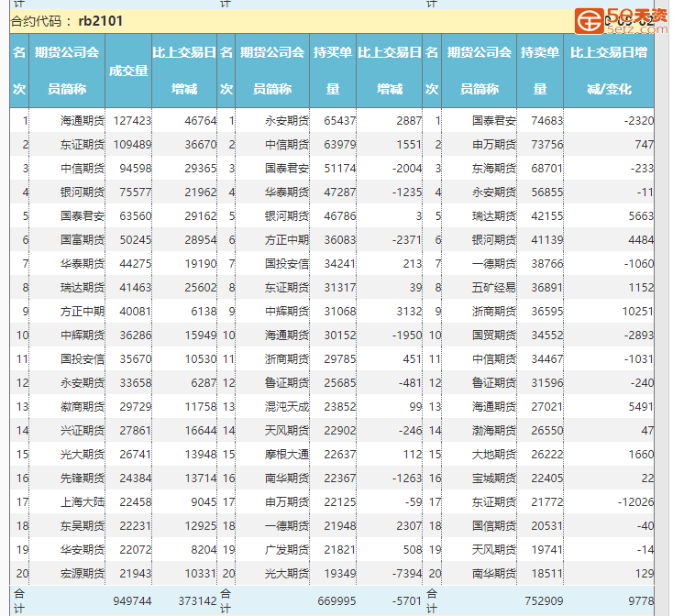
Task: Select the change value -2320
Action: [x=639, y=121]
